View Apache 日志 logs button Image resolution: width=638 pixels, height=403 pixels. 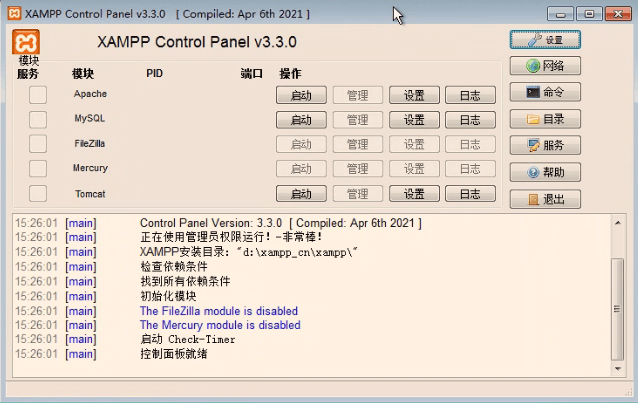pos(470,95)
